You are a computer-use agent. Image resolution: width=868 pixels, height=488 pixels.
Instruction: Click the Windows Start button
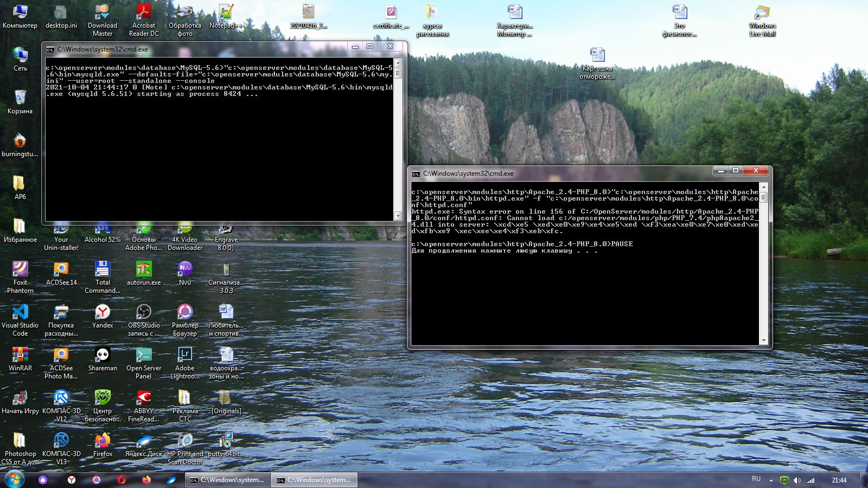[x=15, y=479]
